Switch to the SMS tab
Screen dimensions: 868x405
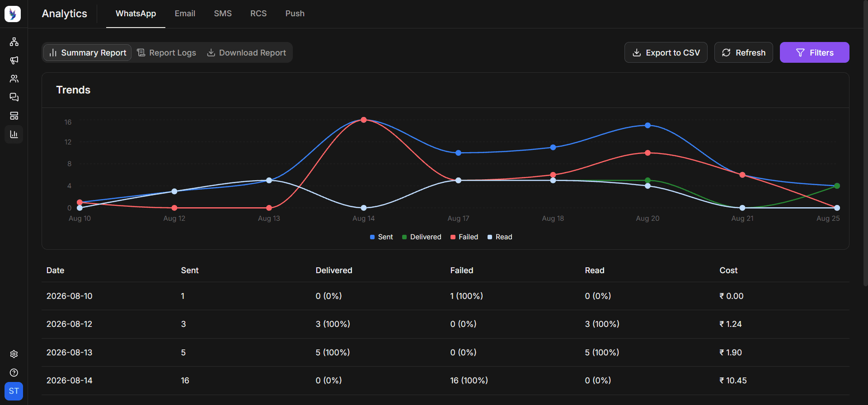pos(223,14)
